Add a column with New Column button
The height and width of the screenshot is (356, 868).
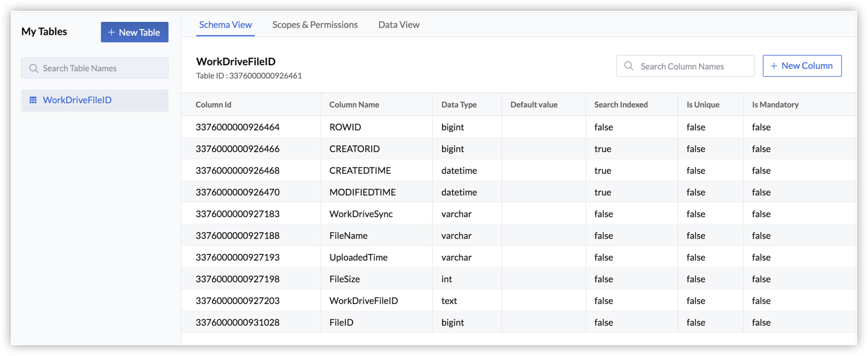coord(802,66)
